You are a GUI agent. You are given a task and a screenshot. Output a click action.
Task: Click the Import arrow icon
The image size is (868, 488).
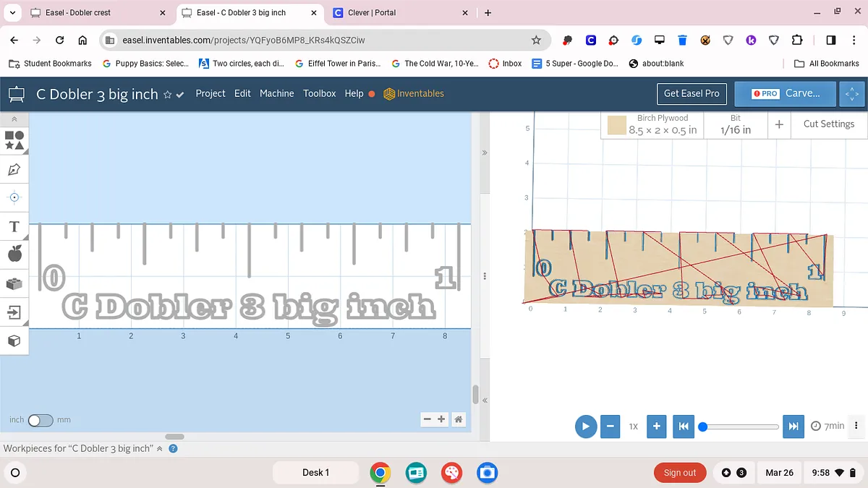coord(14,312)
